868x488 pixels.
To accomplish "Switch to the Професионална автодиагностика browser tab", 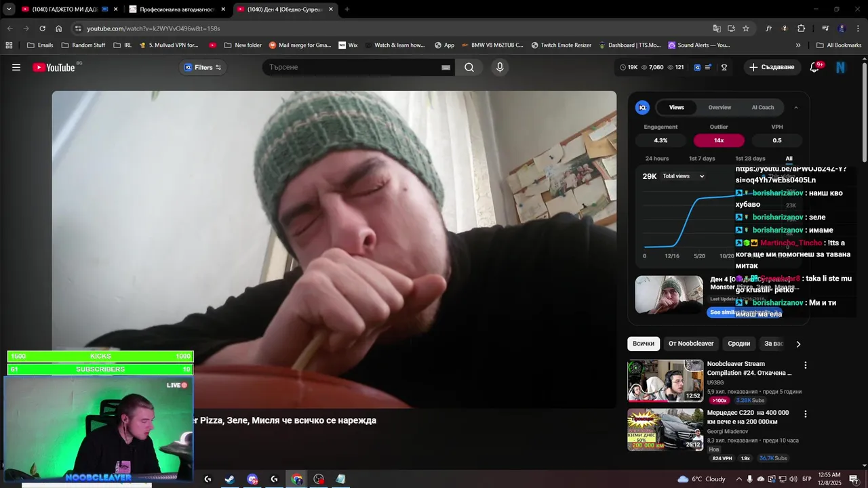I will [x=176, y=9].
